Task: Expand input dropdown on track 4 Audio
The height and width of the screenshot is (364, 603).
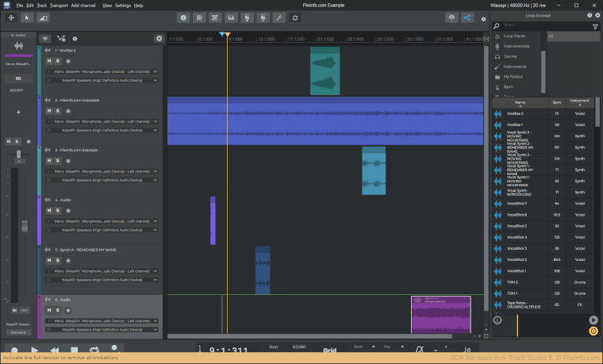Action: point(155,220)
